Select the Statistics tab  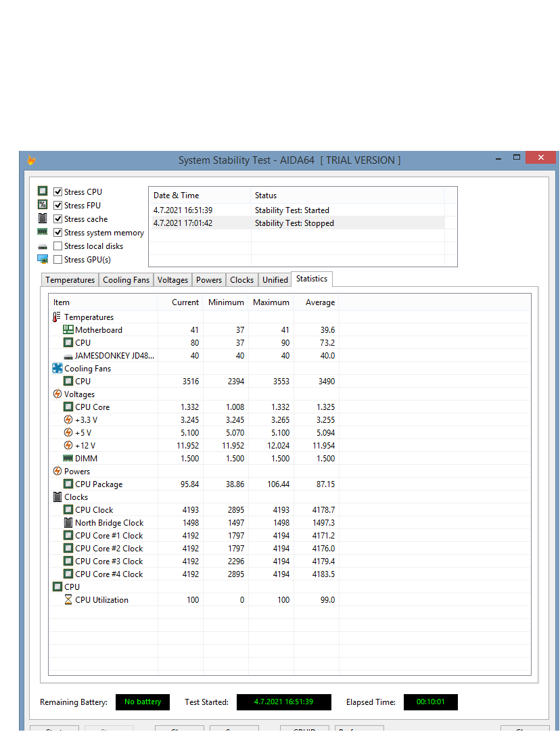(312, 279)
